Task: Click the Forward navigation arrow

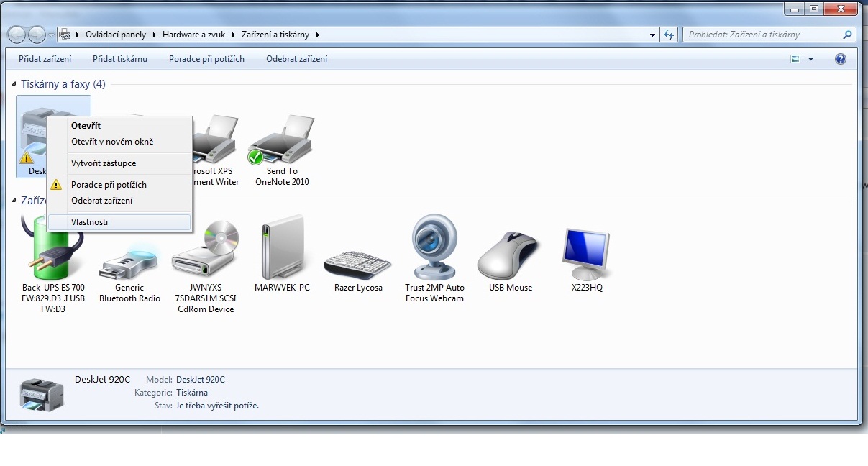Action: tap(37, 35)
